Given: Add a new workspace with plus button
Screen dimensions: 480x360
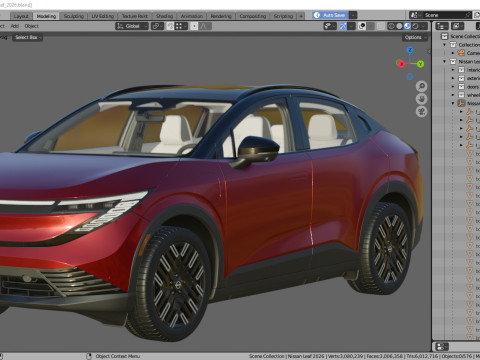Looking at the screenshot, I should pos(301,16).
